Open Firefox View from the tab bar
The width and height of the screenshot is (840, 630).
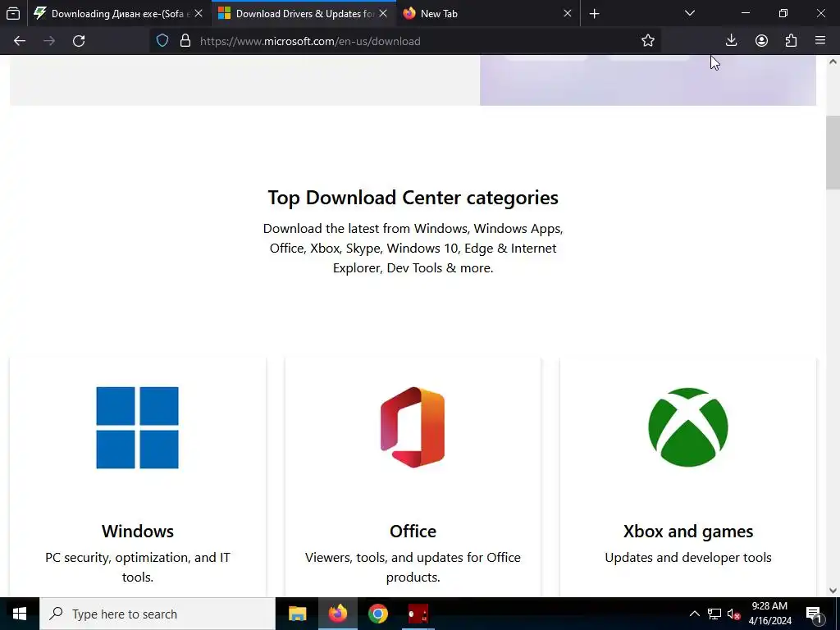coord(13,13)
